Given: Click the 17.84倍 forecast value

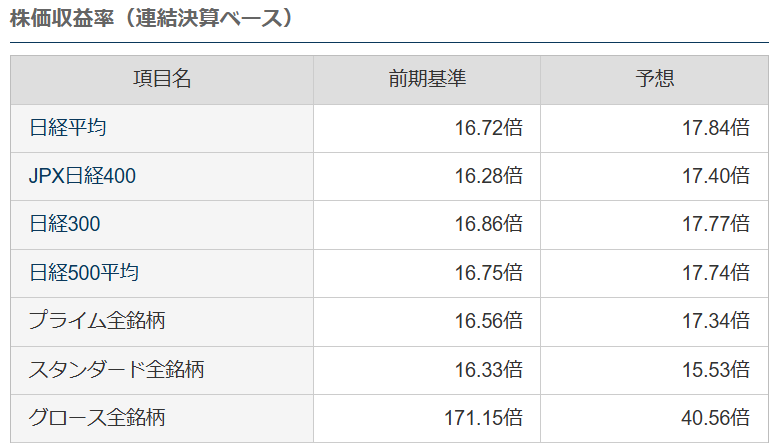Looking at the screenshot, I should [x=716, y=128].
